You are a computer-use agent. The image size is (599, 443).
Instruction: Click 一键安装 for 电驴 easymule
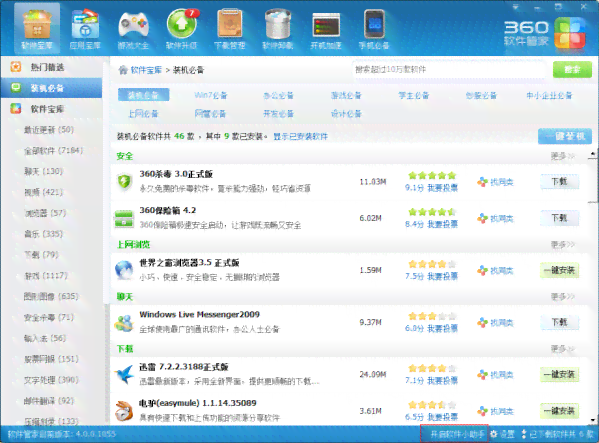560,411
